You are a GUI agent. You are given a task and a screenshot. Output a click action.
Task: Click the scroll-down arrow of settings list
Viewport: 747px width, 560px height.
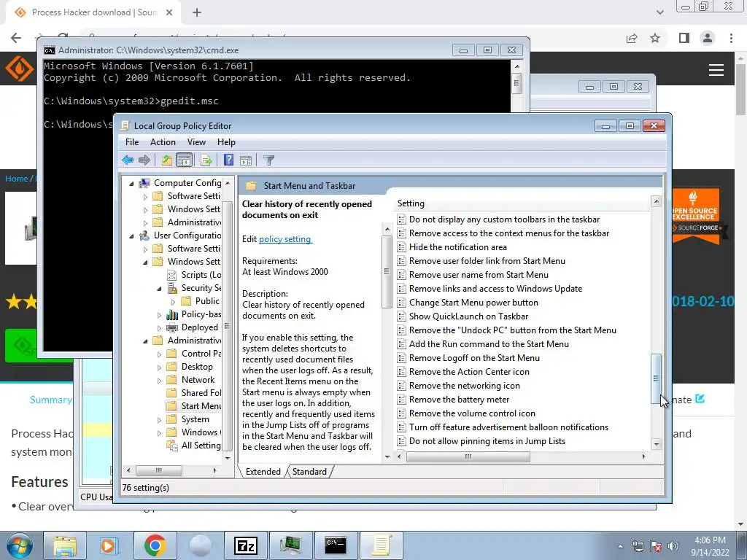pos(656,444)
